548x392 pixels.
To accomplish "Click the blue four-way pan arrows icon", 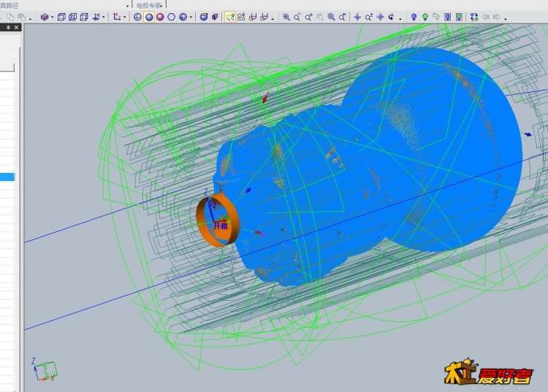I will pos(380,17).
